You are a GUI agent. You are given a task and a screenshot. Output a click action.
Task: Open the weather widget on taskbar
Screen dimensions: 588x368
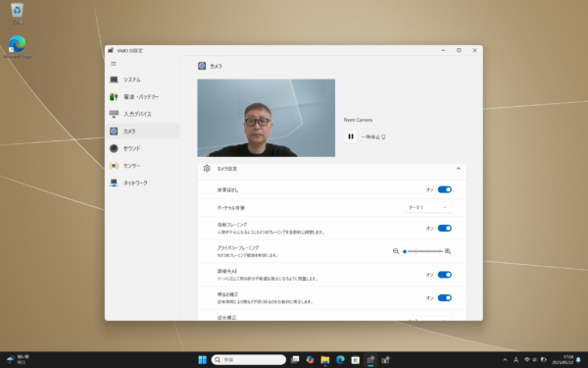pos(18,359)
